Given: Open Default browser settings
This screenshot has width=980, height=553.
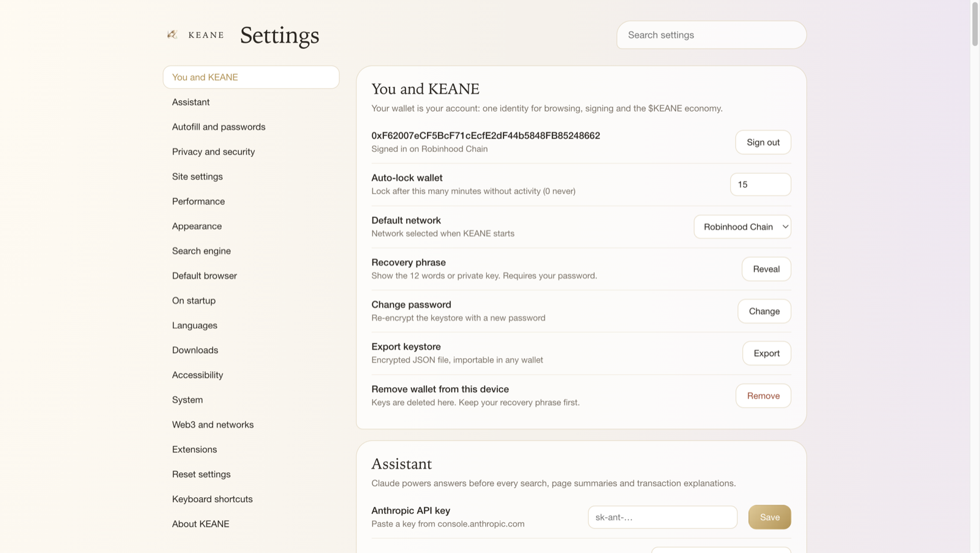Looking at the screenshot, I should click(x=251, y=276).
